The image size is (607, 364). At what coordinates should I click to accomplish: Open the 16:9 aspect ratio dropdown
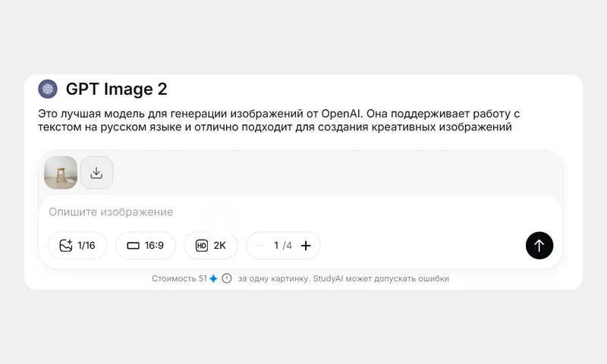[x=146, y=246]
